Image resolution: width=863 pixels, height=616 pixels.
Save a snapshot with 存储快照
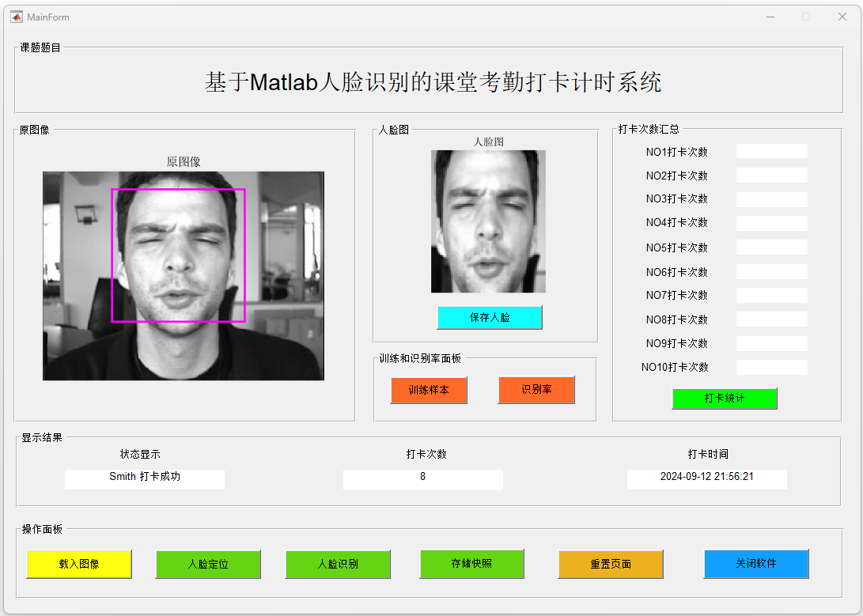[471, 563]
